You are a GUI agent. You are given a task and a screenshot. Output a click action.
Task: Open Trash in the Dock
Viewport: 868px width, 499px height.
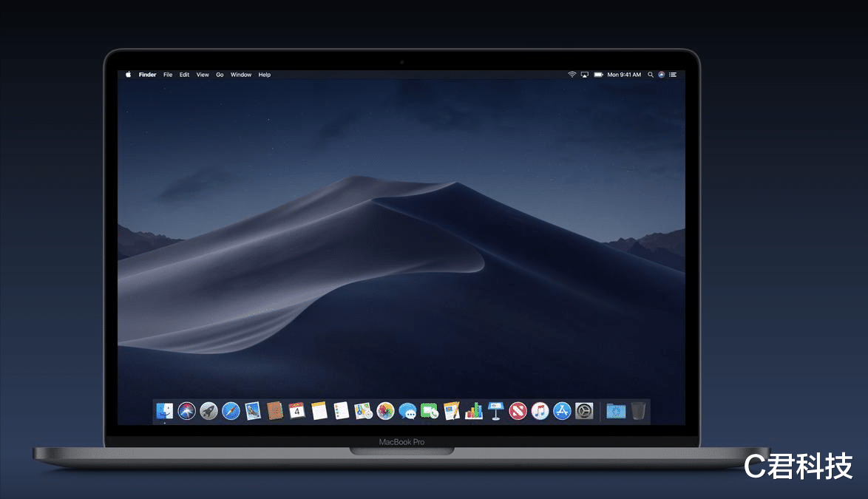click(x=638, y=411)
